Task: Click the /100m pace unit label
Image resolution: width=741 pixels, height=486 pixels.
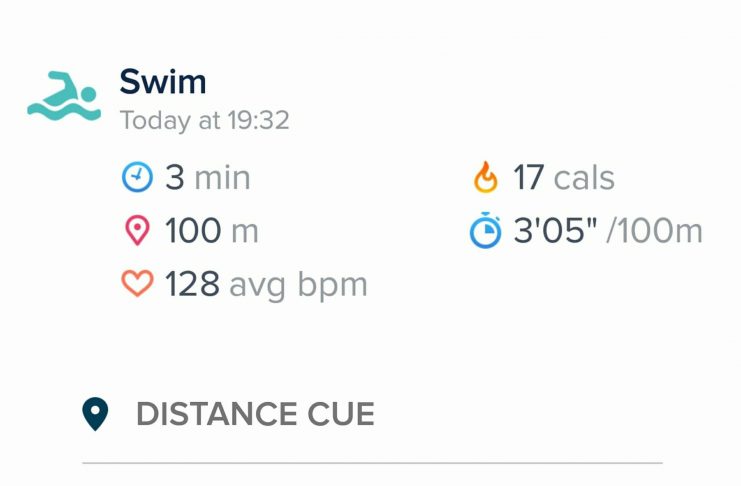Action: pyautogui.click(x=655, y=231)
